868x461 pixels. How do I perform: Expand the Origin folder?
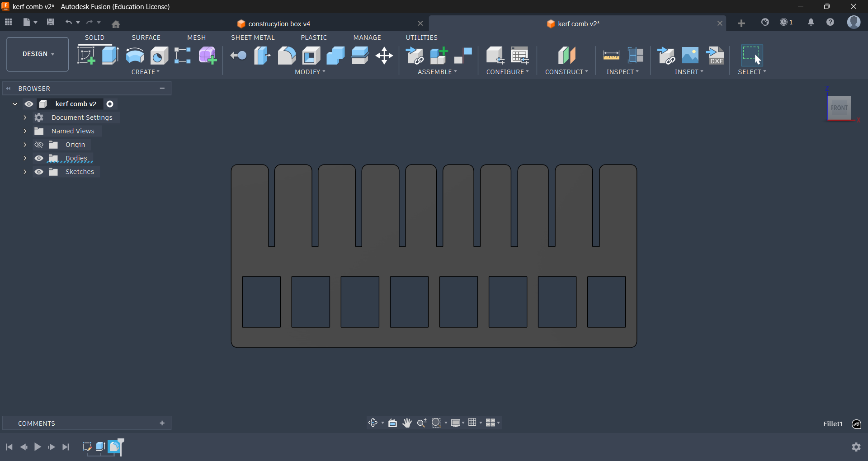point(25,145)
